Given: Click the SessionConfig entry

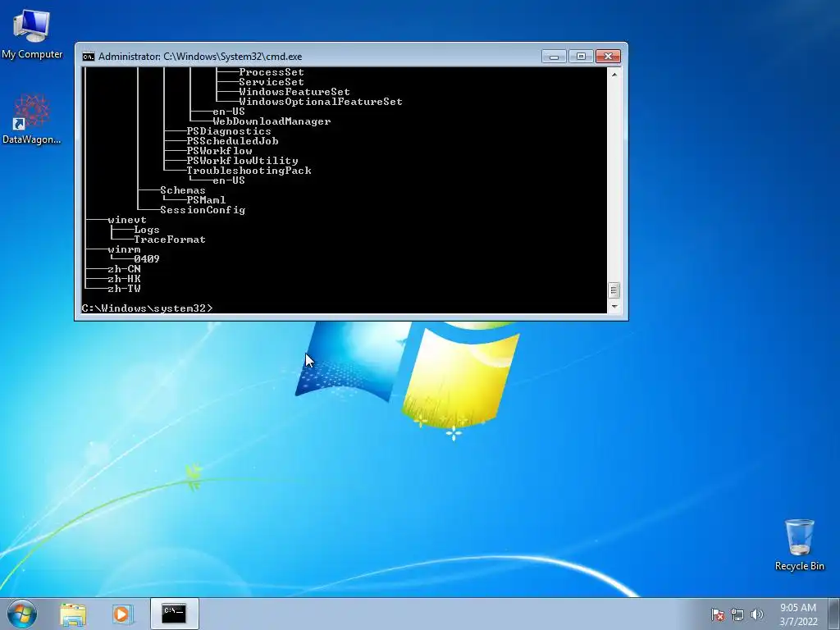Looking at the screenshot, I should (203, 210).
